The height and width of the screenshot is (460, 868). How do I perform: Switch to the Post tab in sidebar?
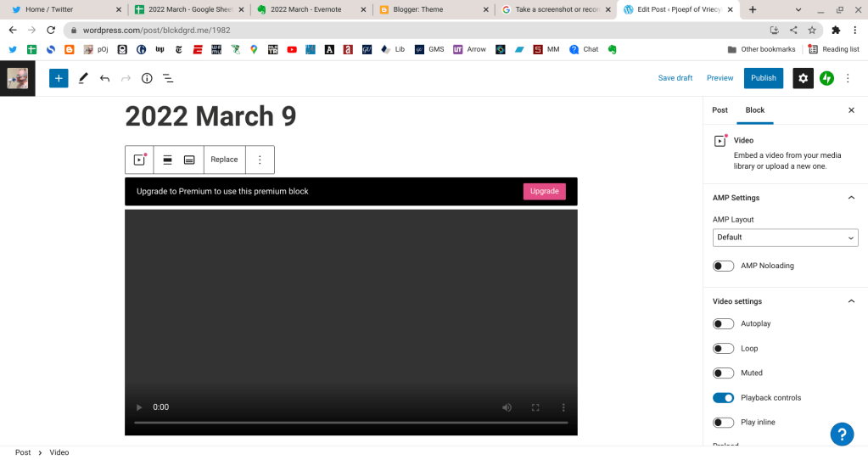[720, 110]
